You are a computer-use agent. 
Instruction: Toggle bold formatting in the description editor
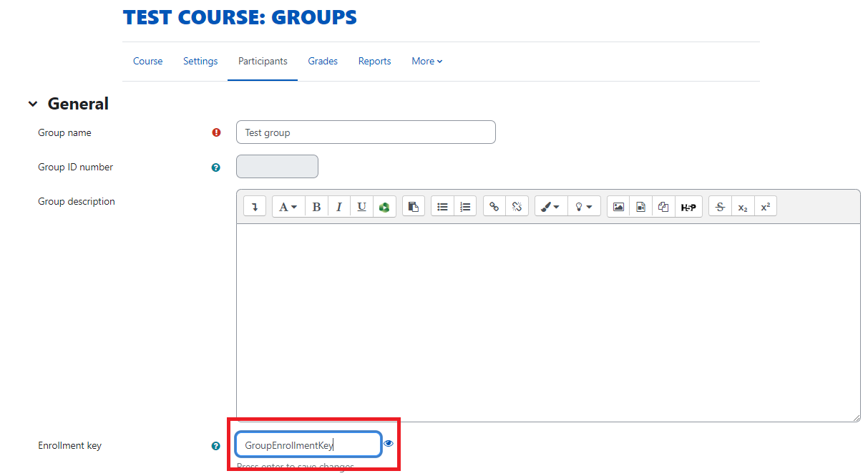(316, 206)
